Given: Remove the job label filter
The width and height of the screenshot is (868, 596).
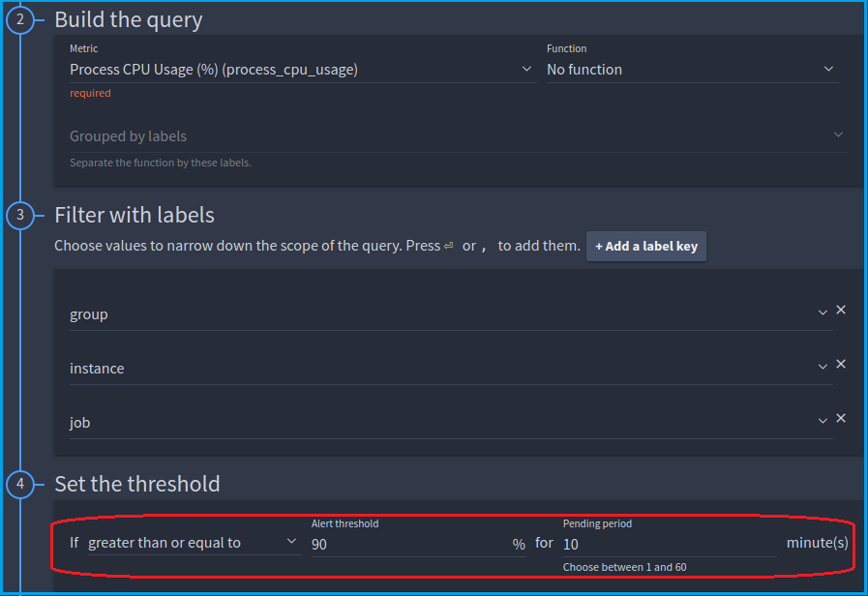Looking at the screenshot, I should [840, 418].
